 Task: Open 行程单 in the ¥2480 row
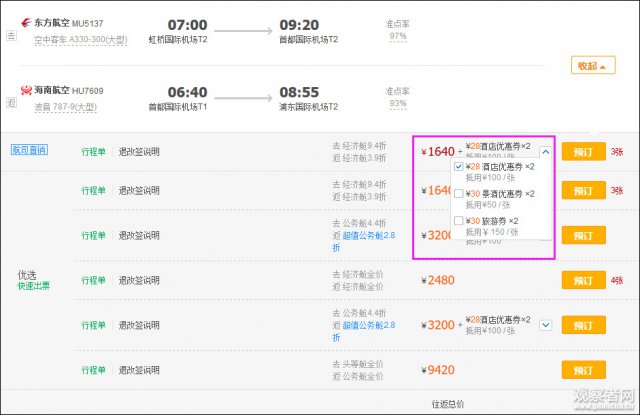[x=93, y=280]
